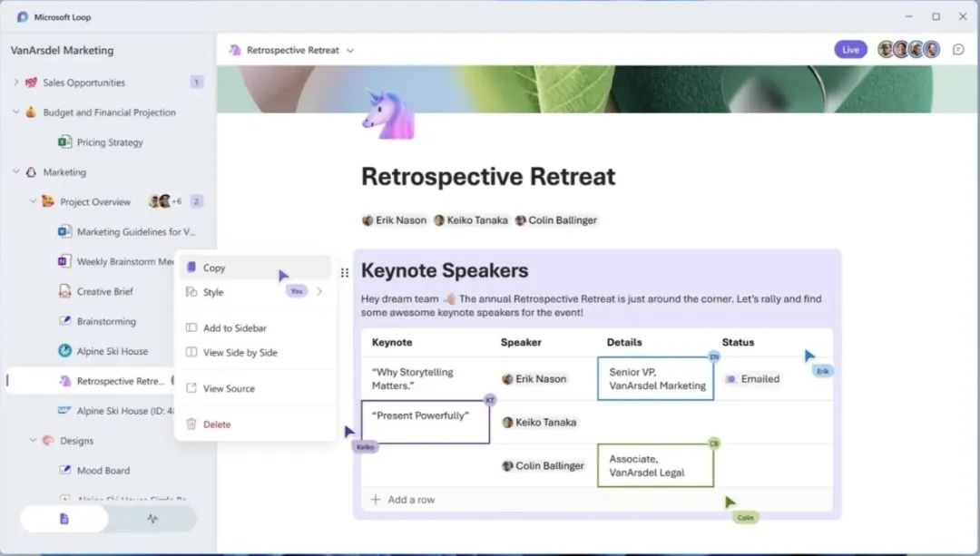This screenshot has height=556, width=980.
Task: Click the Emailed status tag
Action: (x=752, y=378)
